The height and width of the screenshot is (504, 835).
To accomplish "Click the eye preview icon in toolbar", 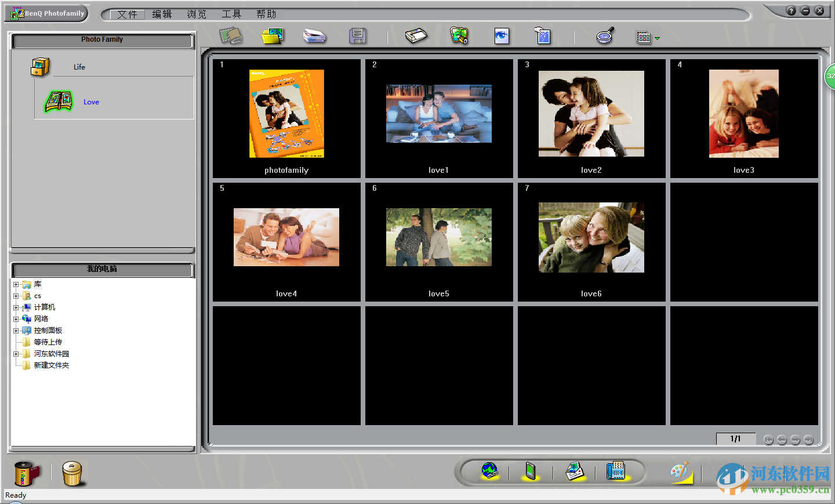I will coord(501,35).
